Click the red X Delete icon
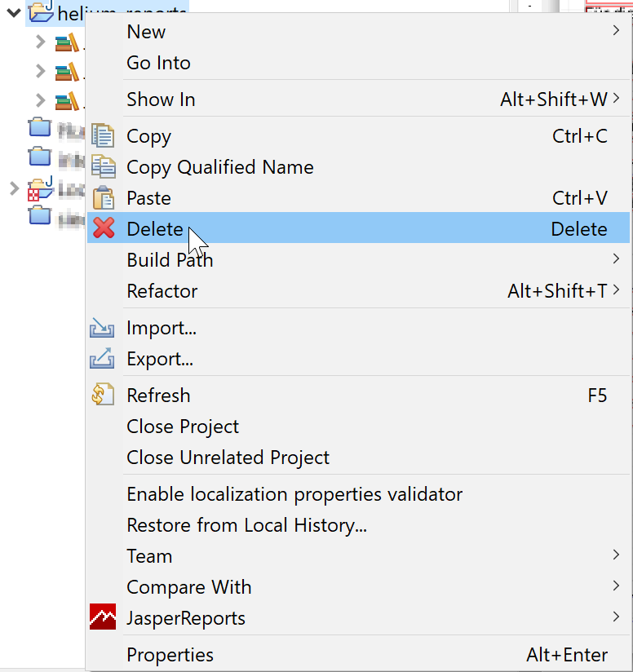This screenshot has height=672, width=633. tap(103, 229)
